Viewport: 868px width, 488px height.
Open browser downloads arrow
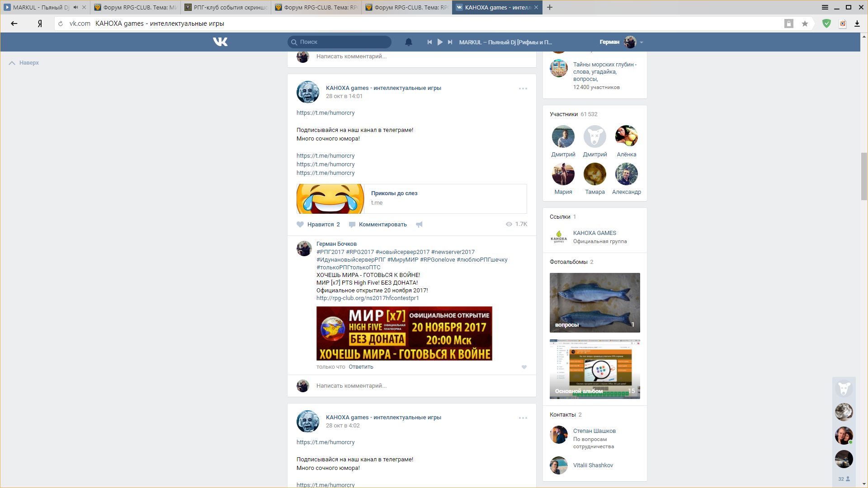click(x=857, y=23)
